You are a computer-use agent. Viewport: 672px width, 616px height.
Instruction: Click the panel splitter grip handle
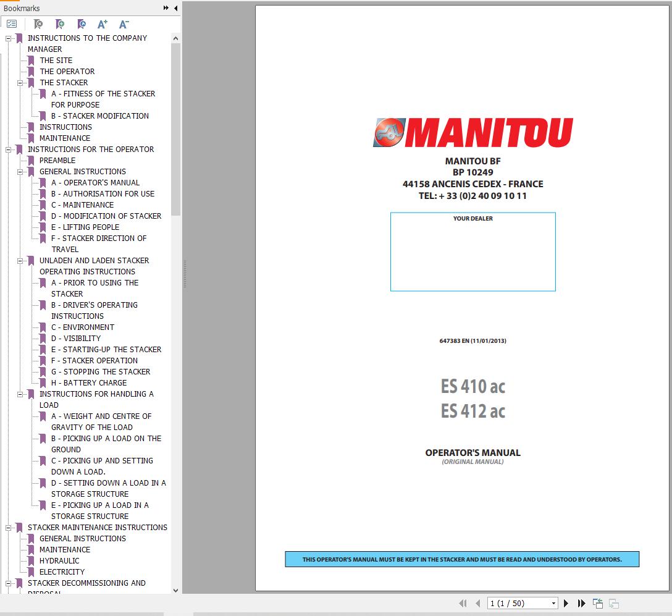coord(185,274)
